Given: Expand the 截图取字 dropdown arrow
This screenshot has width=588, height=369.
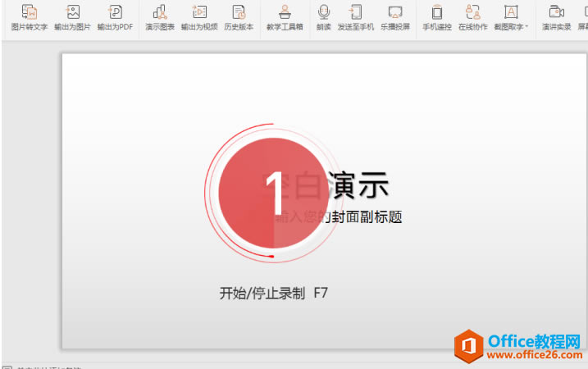Looking at the screenshot, I should (x=526, y=26).
